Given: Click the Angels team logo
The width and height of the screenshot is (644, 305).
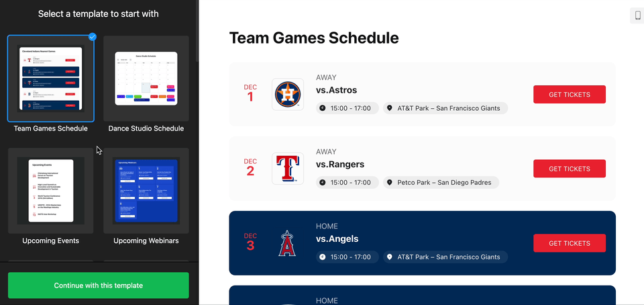Looking at the screenshot, I should coord(288,243).
